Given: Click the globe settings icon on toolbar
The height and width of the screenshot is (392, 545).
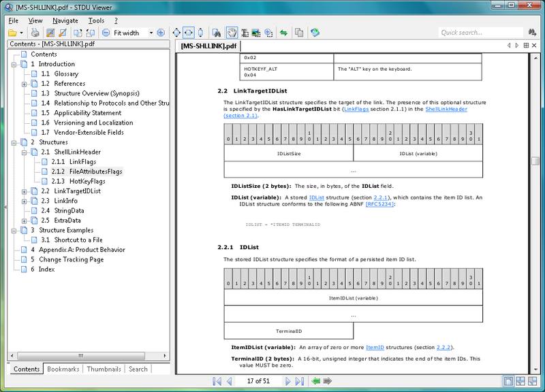Looking at the screenshot, I should 315,33.
